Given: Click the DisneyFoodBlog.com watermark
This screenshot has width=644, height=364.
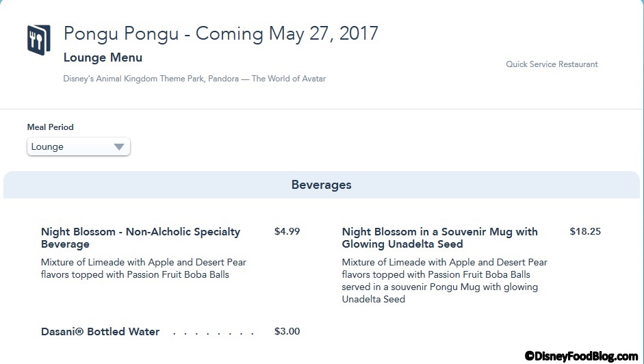Looking at the screenshot, I should (x=581, y=356).
